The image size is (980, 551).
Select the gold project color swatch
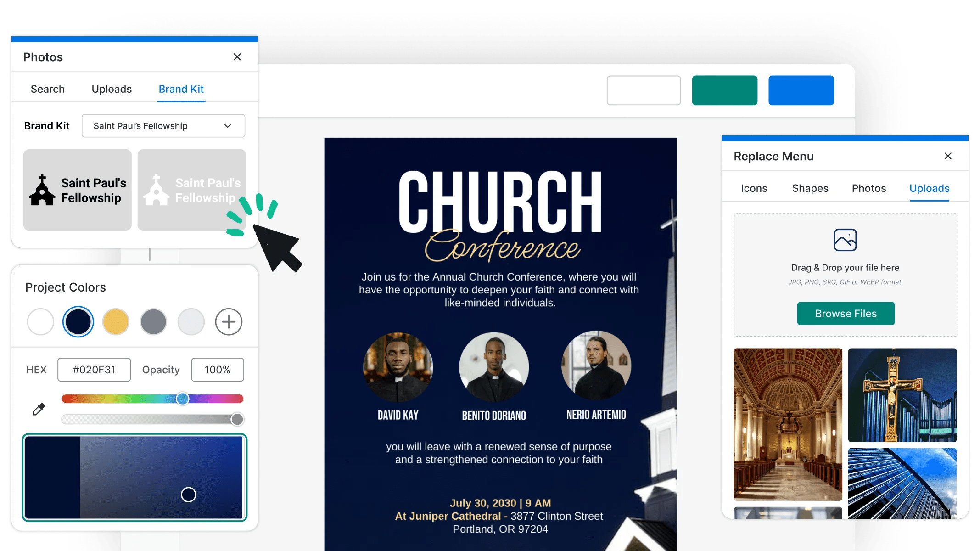(116, 322)
